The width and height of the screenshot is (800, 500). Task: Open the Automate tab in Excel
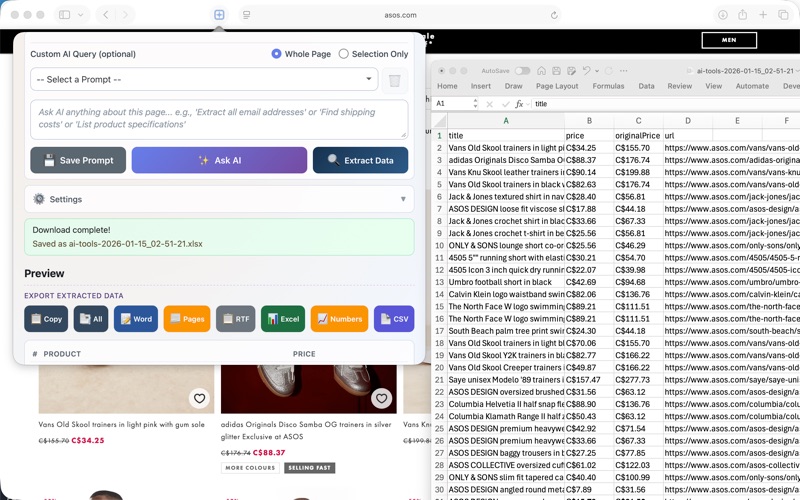[752, 86]
